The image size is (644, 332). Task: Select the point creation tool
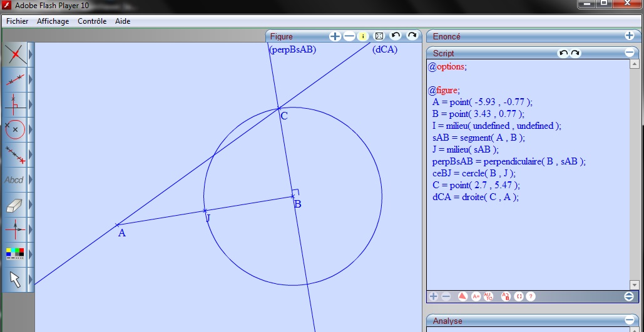pos(14,55)
